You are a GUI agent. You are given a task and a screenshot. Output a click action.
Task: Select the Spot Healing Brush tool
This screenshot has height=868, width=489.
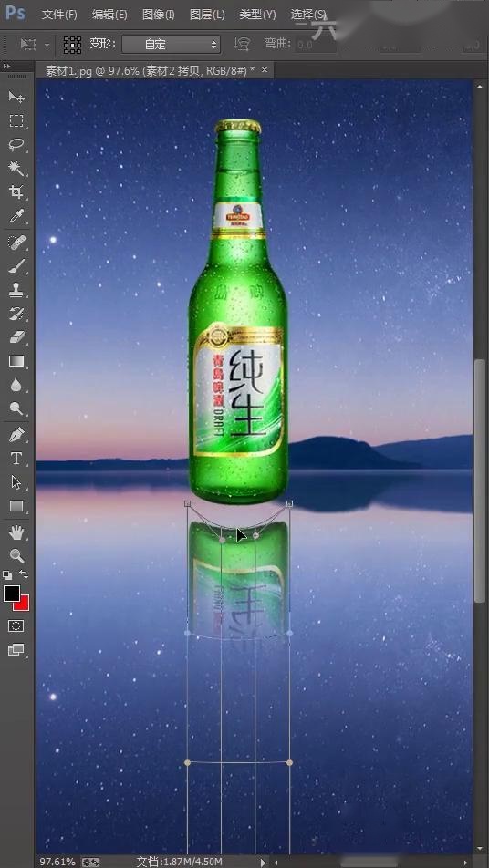point(16,243)
